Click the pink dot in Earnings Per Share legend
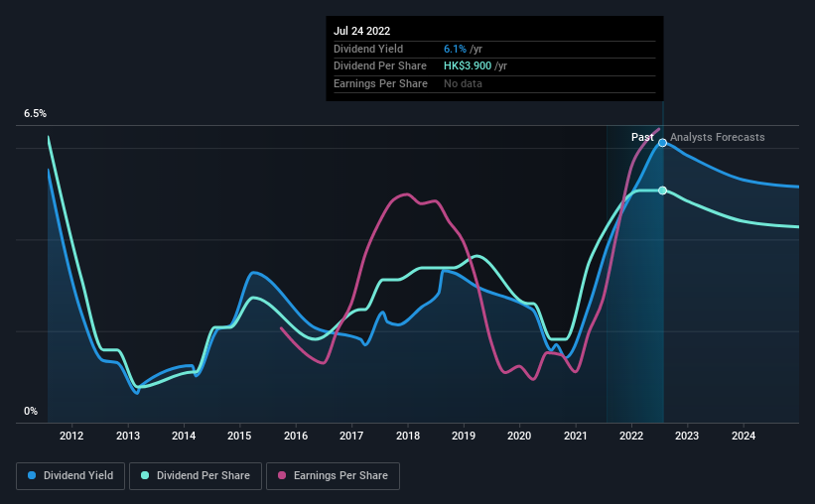This screenshot has width=815, height=504. click(x=282, y=475)
